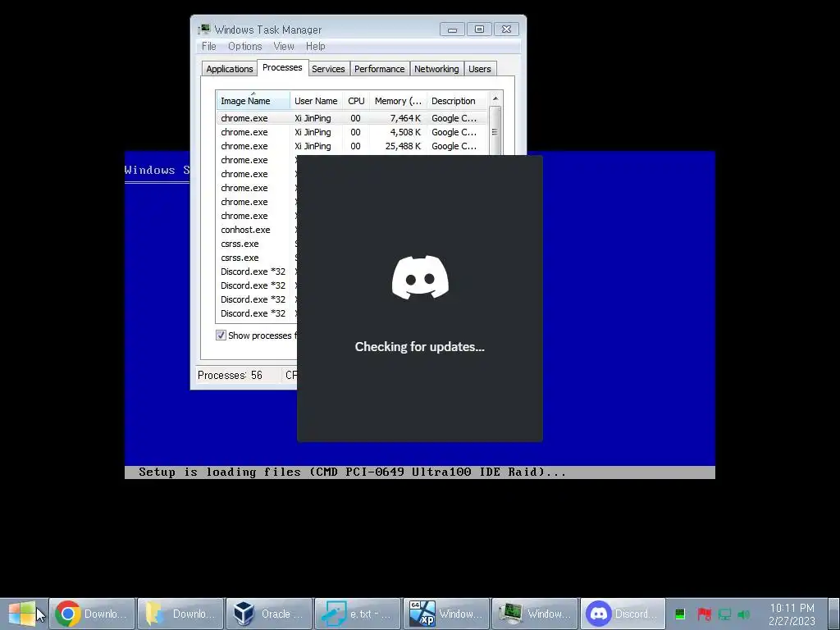Sort by the CPU column
The height and width of the screenshot is (630, 840).
[x=356, y=101]
